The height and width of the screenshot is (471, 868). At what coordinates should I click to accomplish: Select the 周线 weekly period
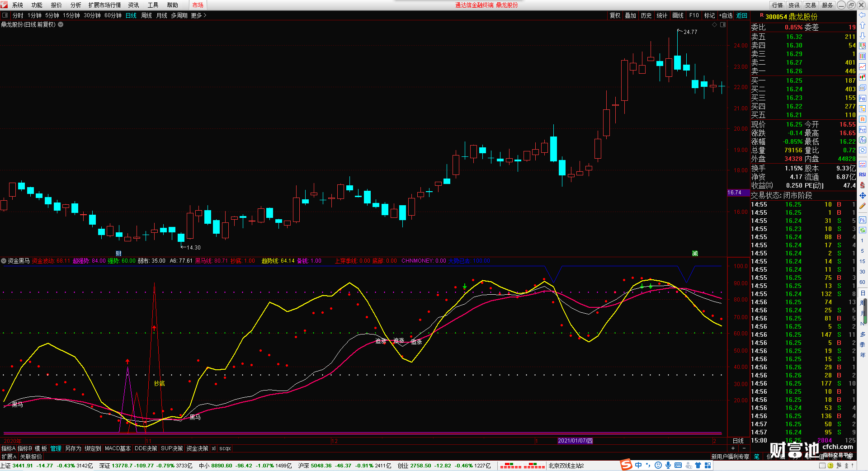pos(146,15)
